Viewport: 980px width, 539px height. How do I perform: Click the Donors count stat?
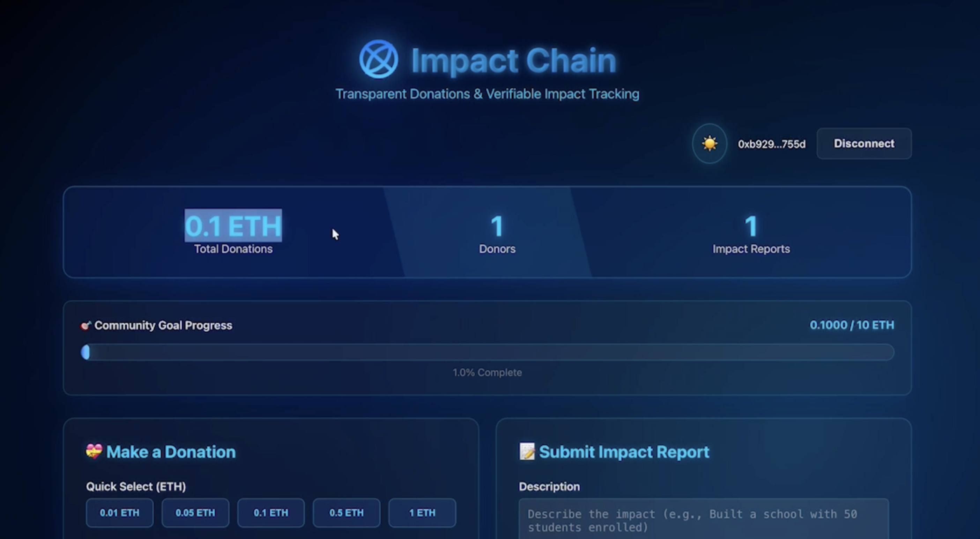[497, 226]
